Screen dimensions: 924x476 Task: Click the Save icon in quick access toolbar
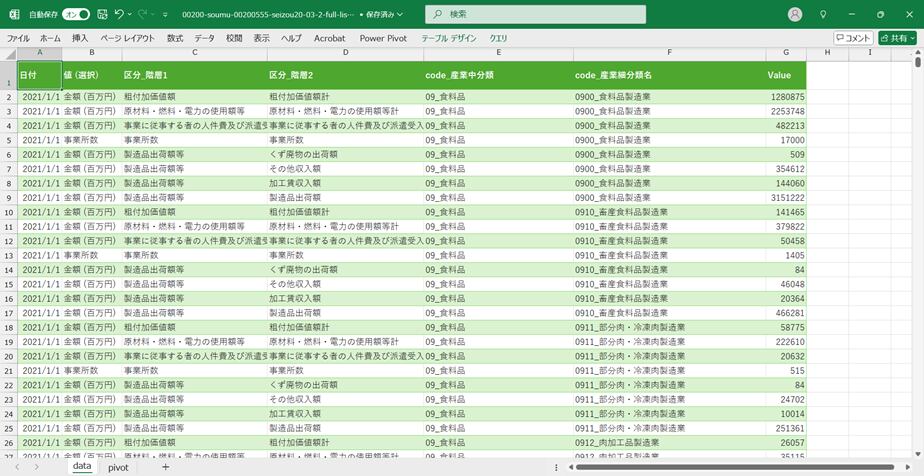pos(102,15)
